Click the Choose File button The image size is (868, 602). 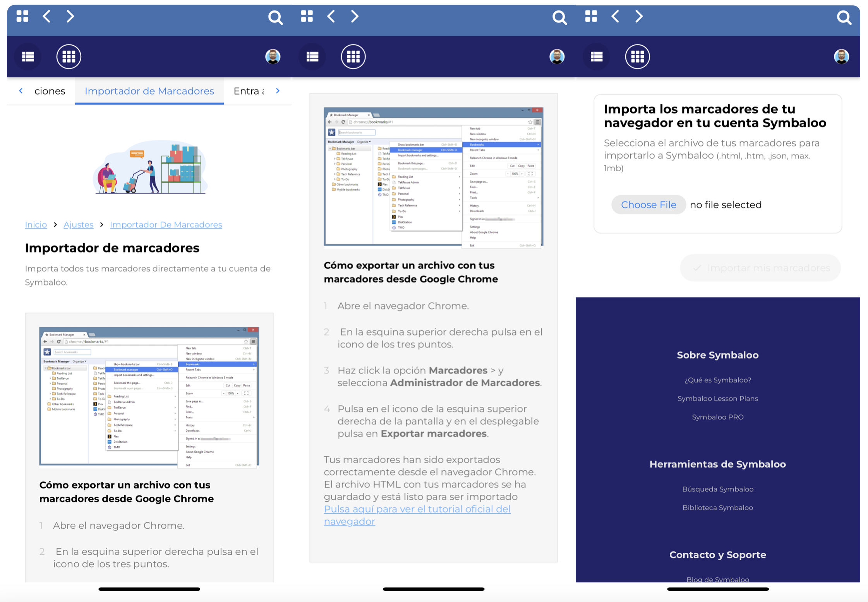(x=648, y=205)
